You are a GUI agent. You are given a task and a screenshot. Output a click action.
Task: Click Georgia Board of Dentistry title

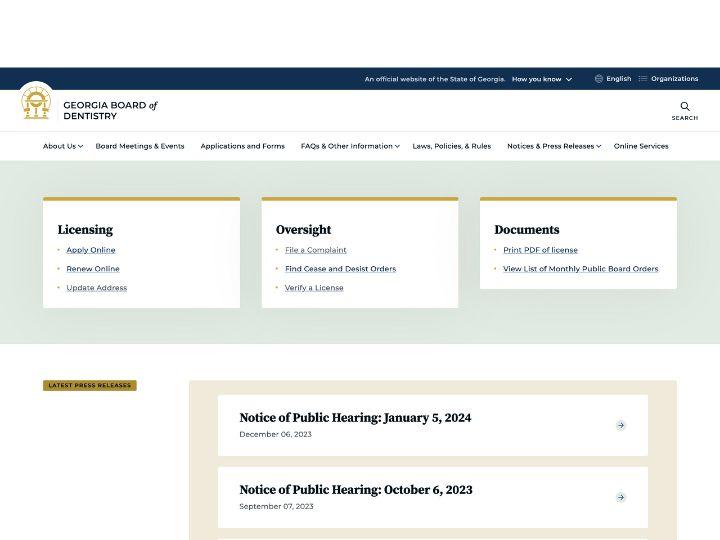click(110, 111)
